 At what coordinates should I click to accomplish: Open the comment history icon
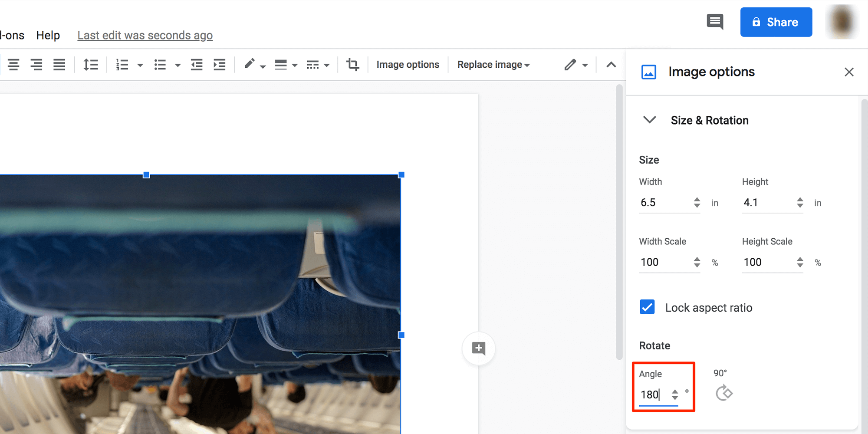coord(715,22)
